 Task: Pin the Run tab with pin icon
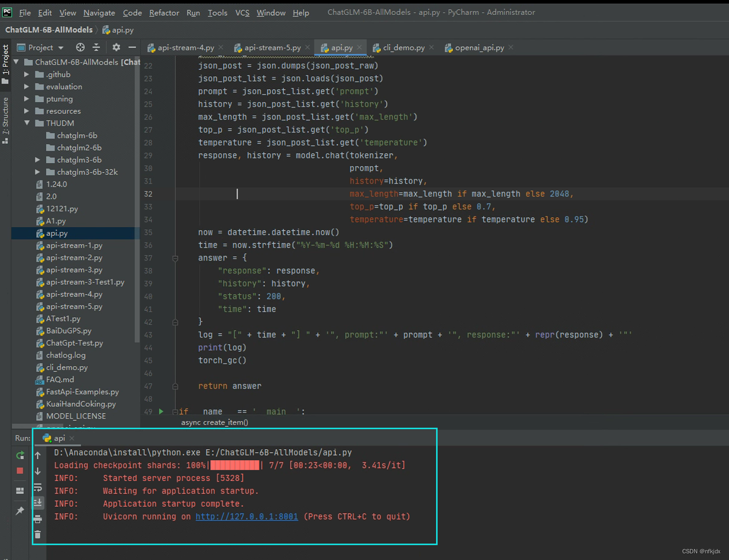pos(20,511)
